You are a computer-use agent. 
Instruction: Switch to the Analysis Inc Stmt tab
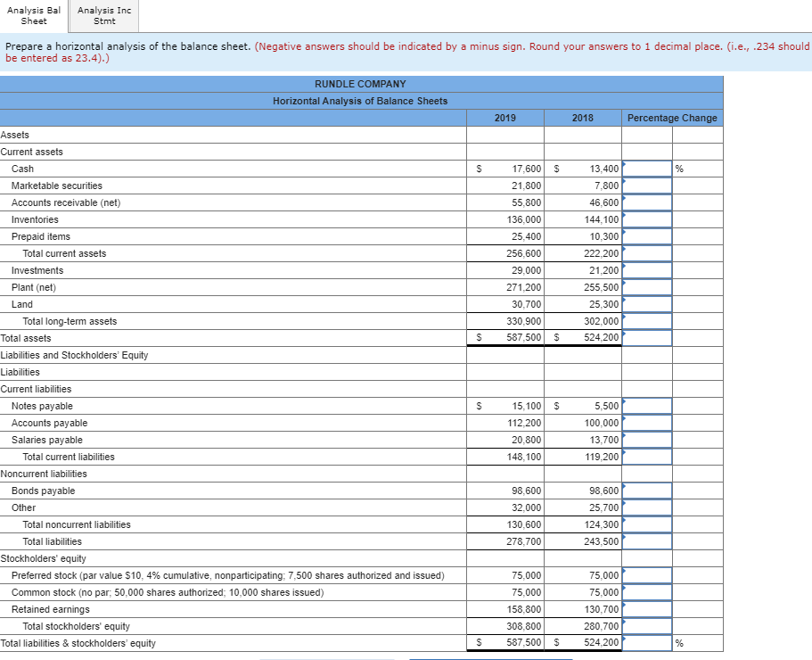point(103,15)
